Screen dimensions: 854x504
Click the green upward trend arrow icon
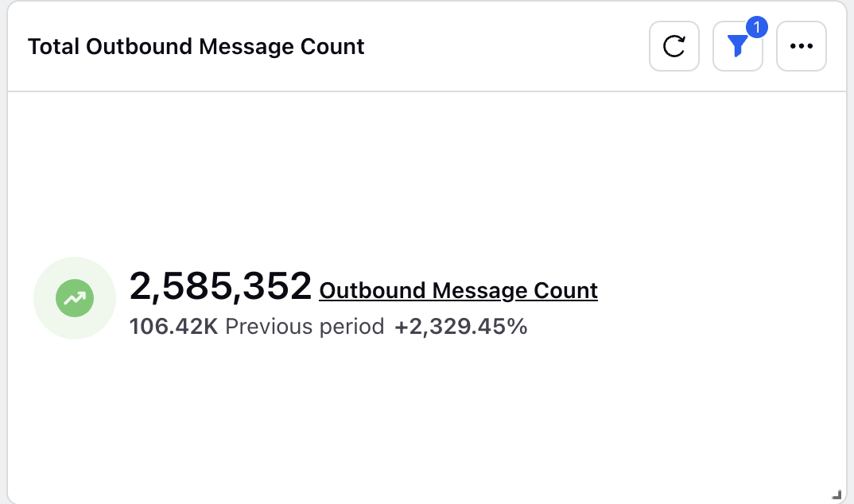click(x=75, y=298)
